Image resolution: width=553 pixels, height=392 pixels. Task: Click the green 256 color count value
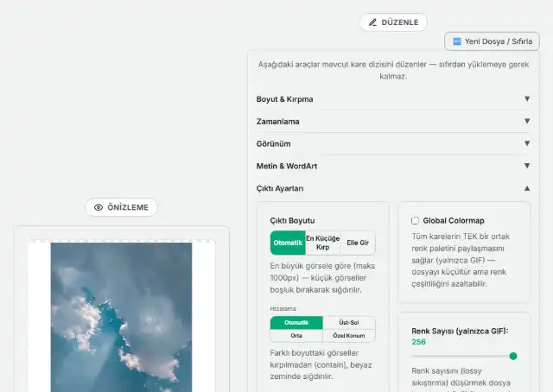click(418, 342)
